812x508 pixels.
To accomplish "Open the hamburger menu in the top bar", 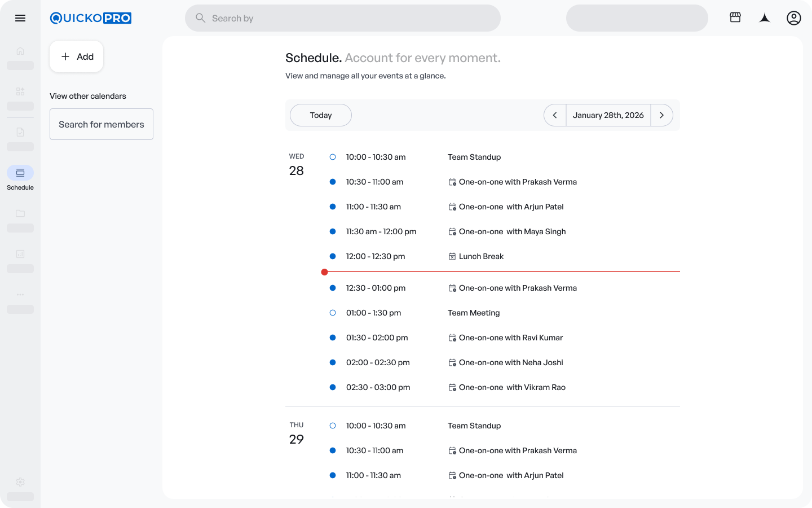I will click(x=20, y=18).
